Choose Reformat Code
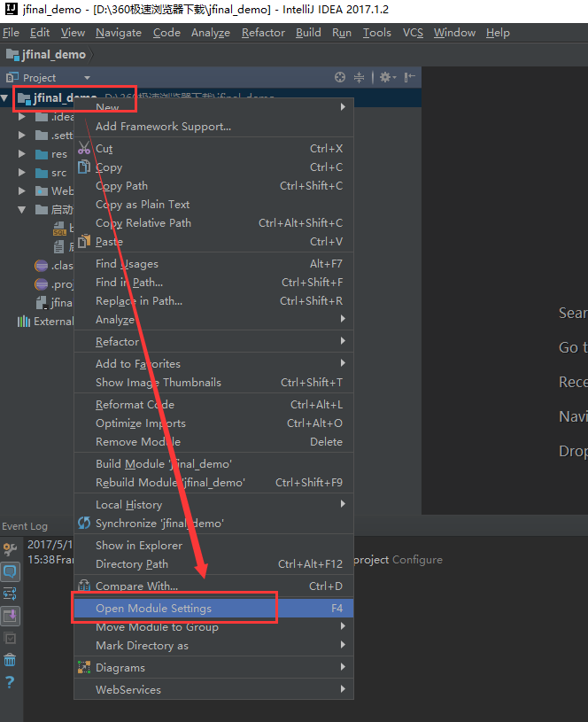588x722 pixels. pyautogui.click(x=213, y=404)
